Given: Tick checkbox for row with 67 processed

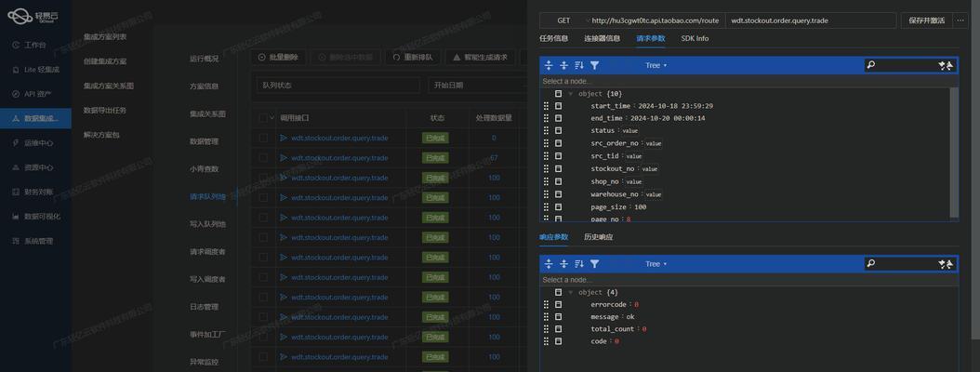Looking at the screenshot, I should (x=263, y=157).
